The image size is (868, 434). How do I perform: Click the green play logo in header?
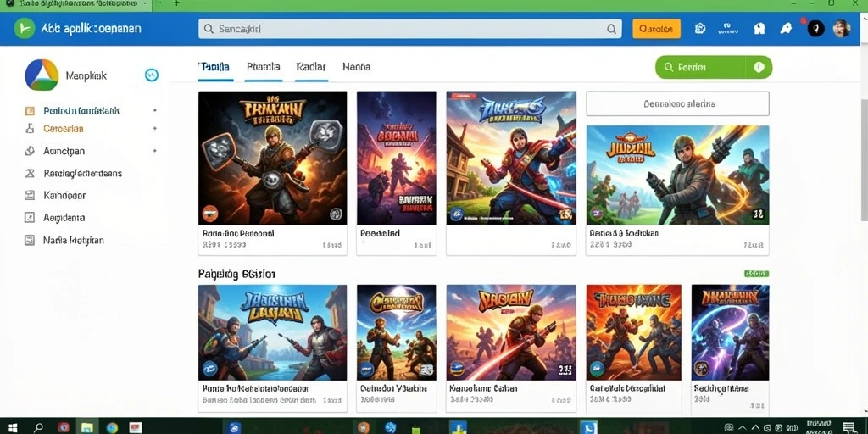25,28
